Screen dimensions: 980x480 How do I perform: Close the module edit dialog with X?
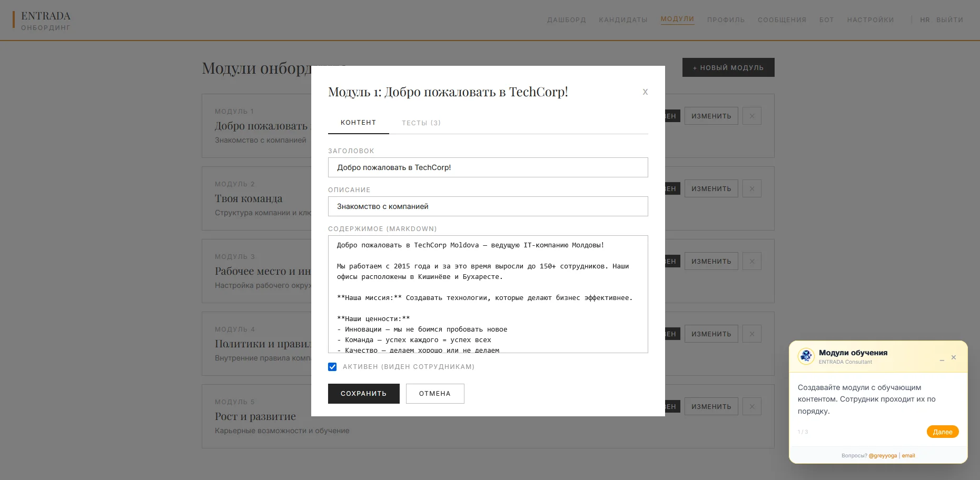[x=645, y=92]
